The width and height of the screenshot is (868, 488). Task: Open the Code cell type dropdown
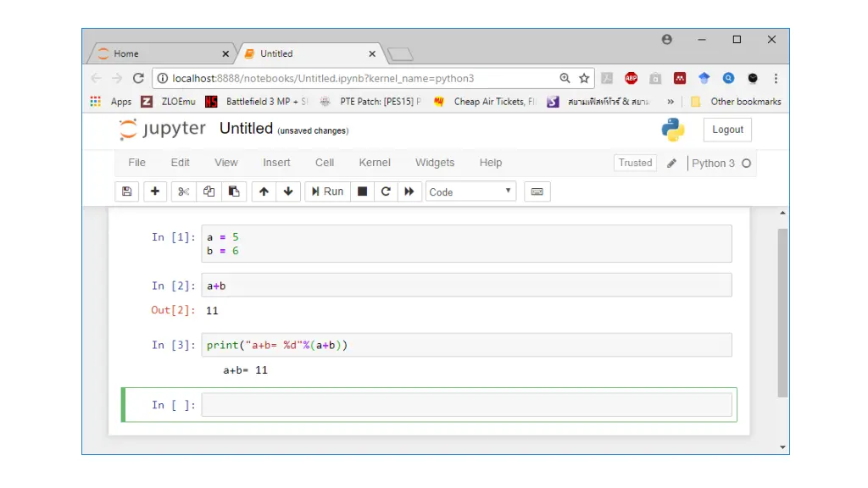pos(470,191)
